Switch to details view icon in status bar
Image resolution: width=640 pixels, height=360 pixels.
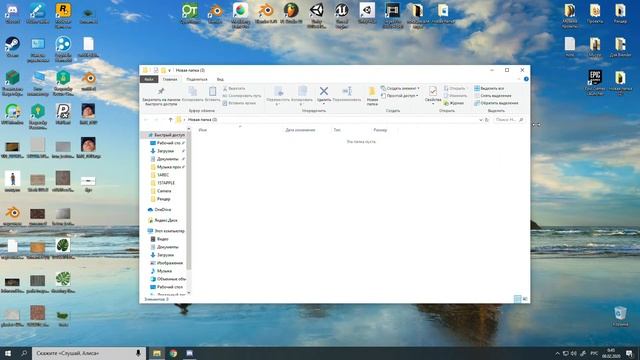pos(517,299)
